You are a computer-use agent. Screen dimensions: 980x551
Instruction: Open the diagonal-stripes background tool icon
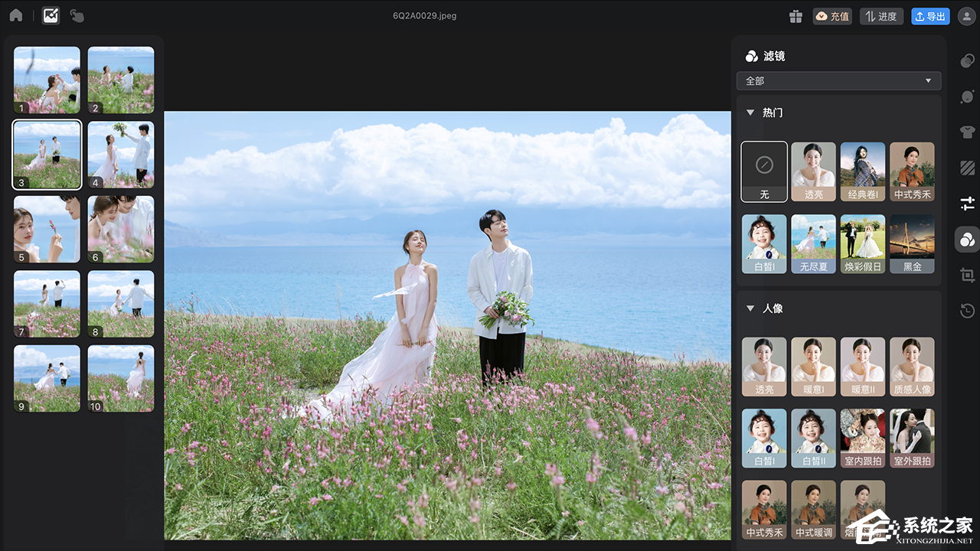(x=967, y=168)
